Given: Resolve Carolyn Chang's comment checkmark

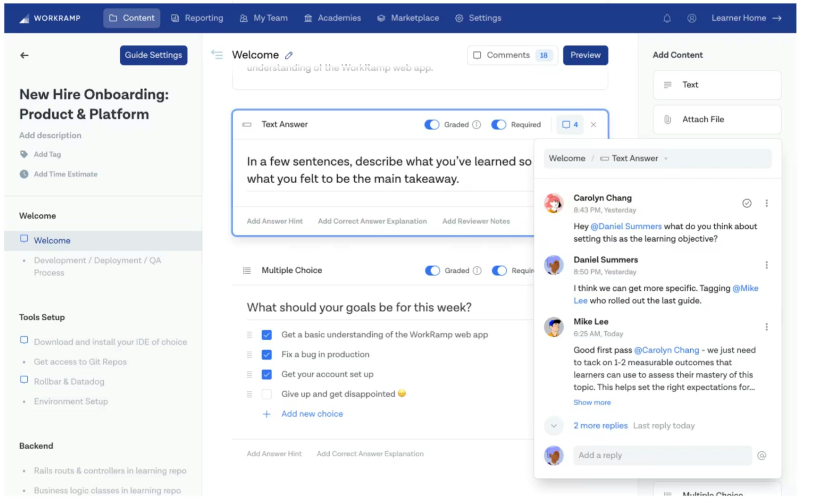Looking at the screenshot, I should 747,203.
